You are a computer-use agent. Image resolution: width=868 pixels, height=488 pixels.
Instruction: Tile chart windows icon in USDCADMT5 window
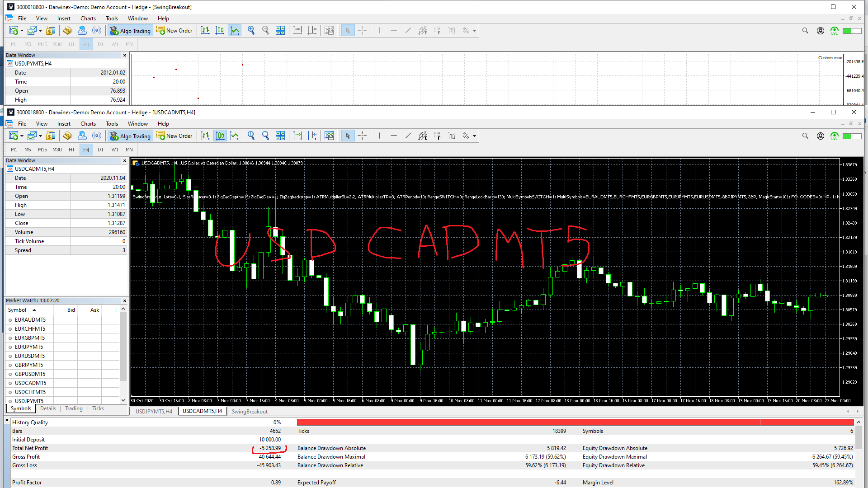280,136
